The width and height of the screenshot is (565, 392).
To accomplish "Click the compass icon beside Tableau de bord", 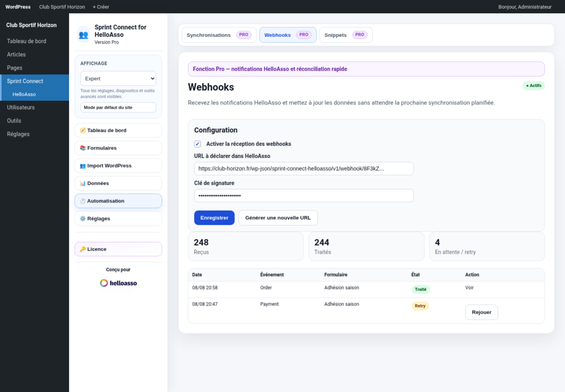I will tap(83, 130).
